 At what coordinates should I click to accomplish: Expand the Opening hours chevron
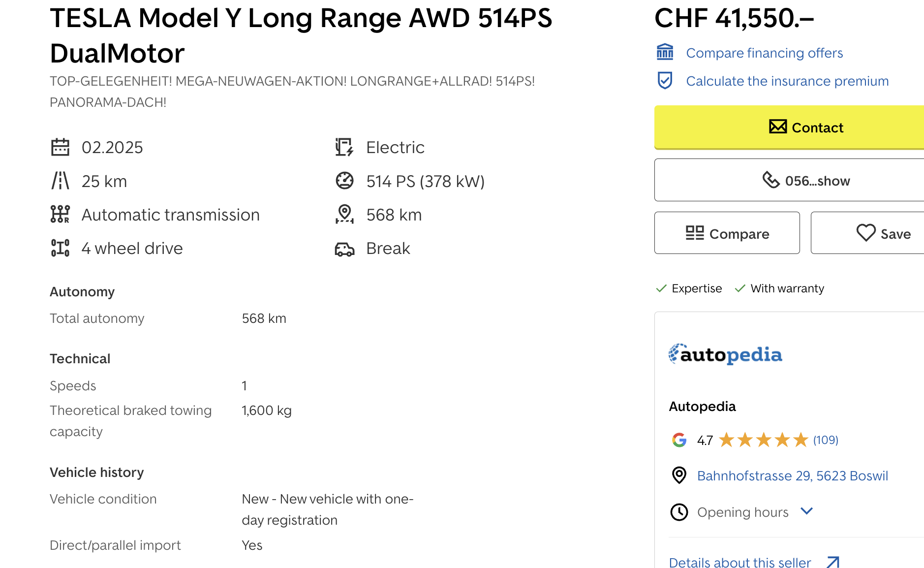[x=806, y=511]
